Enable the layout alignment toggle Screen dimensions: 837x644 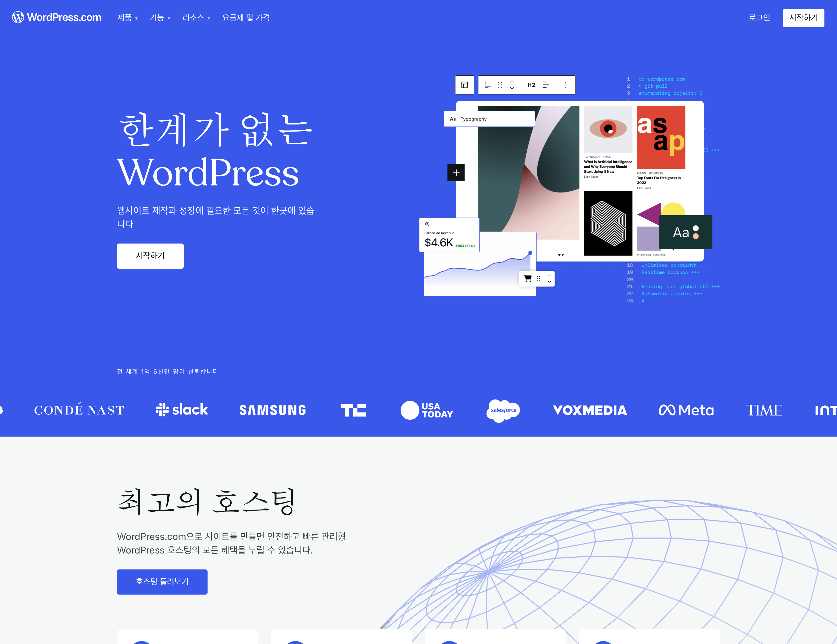(464, 84)
